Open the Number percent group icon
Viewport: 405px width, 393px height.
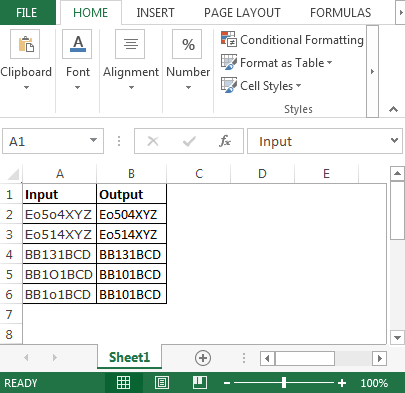pyautogui.click(x=187, y=44)
